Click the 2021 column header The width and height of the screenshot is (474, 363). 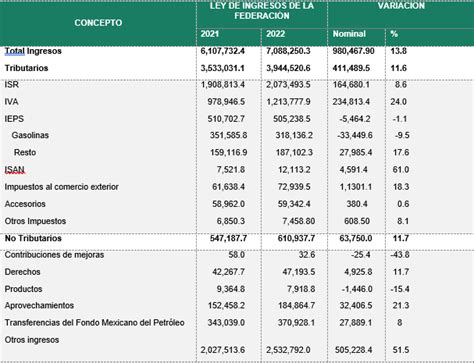[x=210, y=34]
